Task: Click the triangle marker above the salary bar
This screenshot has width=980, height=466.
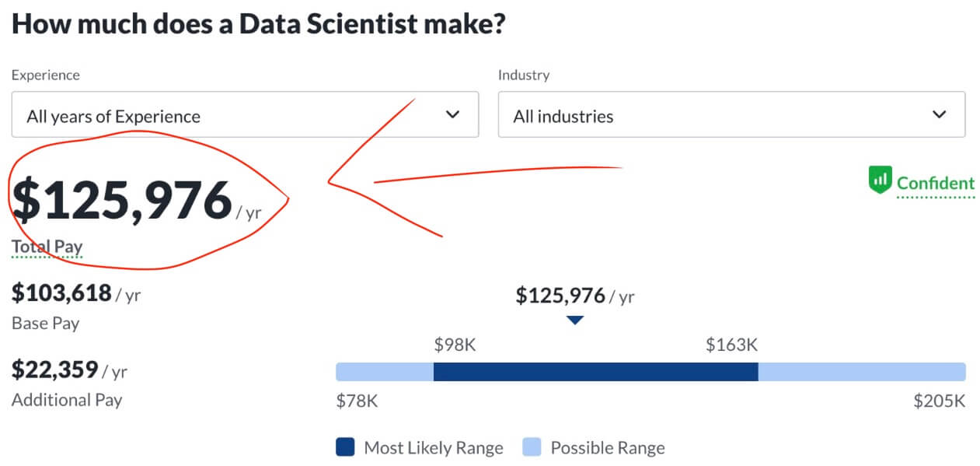Action: click(x=575, y=318)
